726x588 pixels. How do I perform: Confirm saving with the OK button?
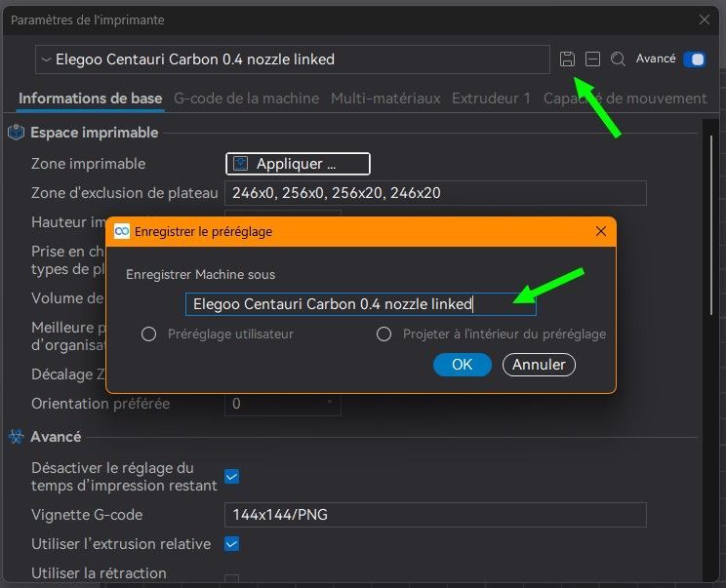(463, 365)
